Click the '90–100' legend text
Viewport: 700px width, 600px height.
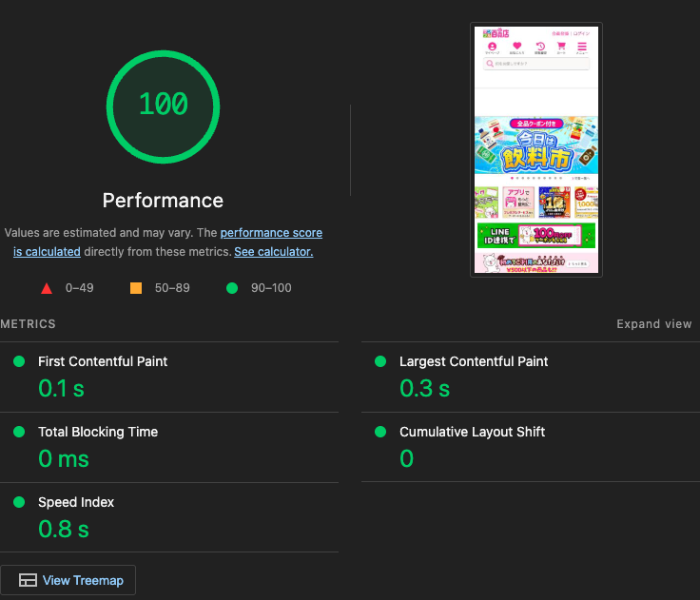click(271, 288)
